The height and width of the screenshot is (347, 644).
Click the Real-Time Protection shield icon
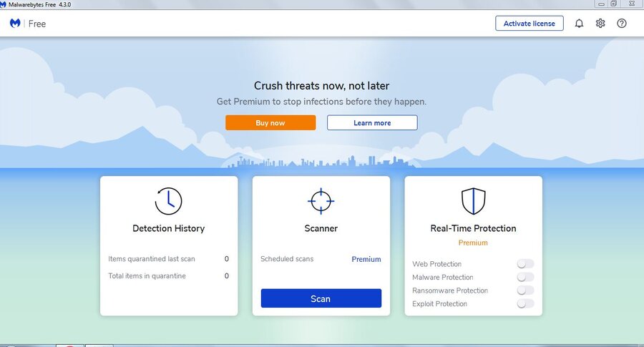[473, 201]
